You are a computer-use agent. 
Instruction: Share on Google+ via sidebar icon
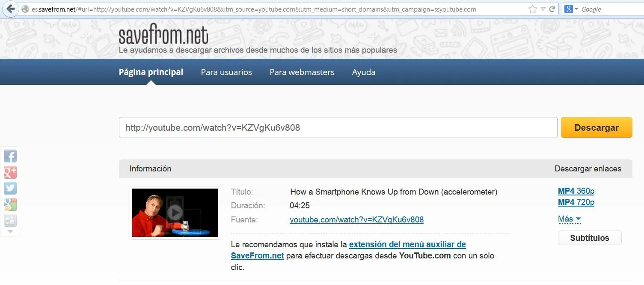[x=10, y=172]
